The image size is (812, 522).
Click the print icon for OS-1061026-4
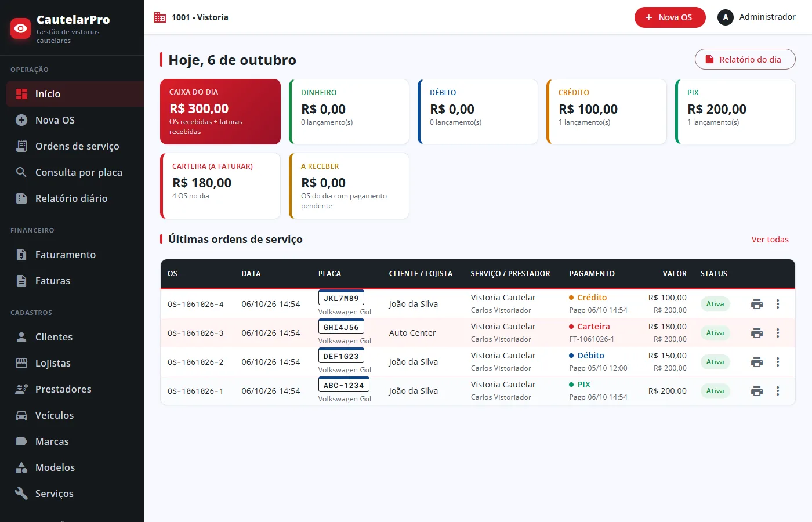[x=757, y=304]
